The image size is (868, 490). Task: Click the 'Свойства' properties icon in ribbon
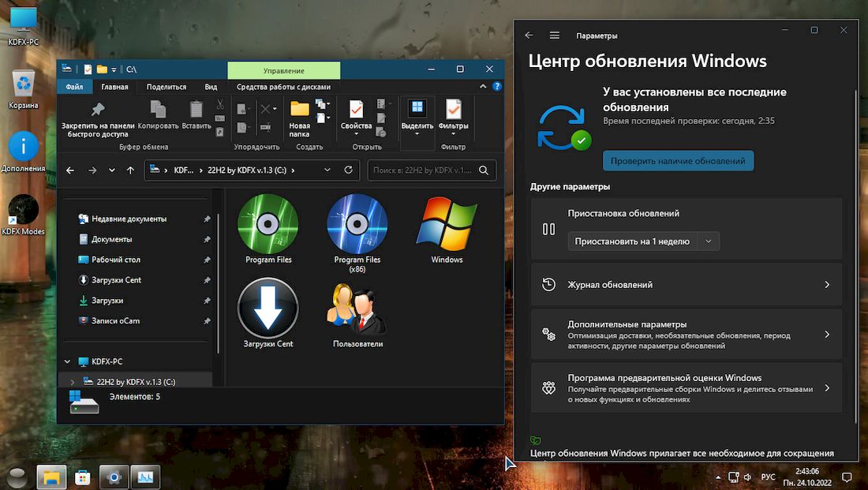point(356,110)
